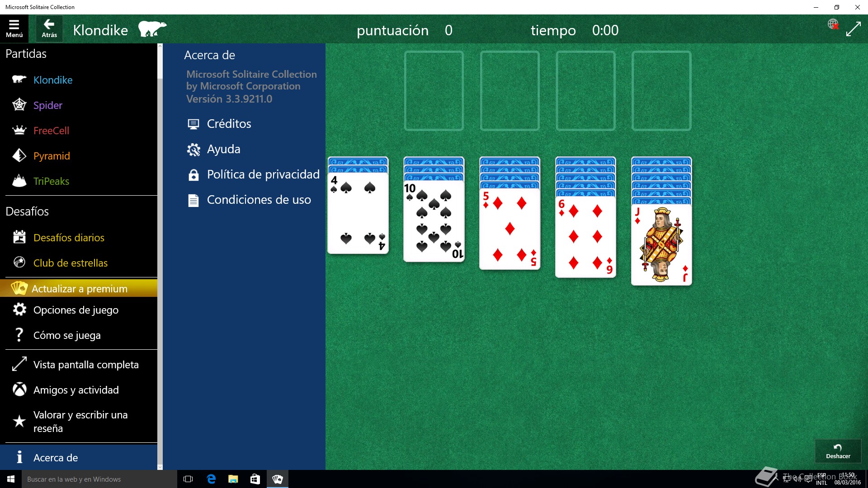The height and width of the screenshot is (488, 868).
Task: Click the Xbox Amigos y actividad icon
Action: pos(19,389)
